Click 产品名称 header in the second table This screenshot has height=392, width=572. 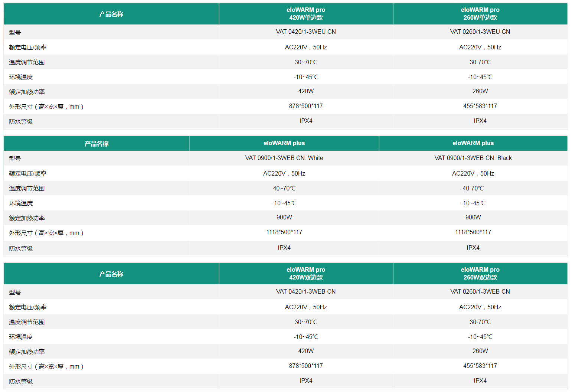97,144
